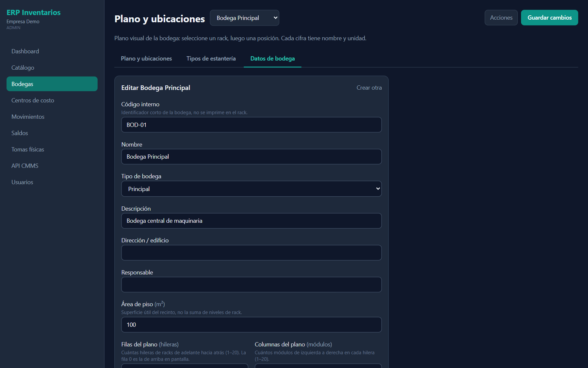The width and height of the screenshot is (588, 368).
Task: Save with the Guardar cambios button
Action: (549, 18)
